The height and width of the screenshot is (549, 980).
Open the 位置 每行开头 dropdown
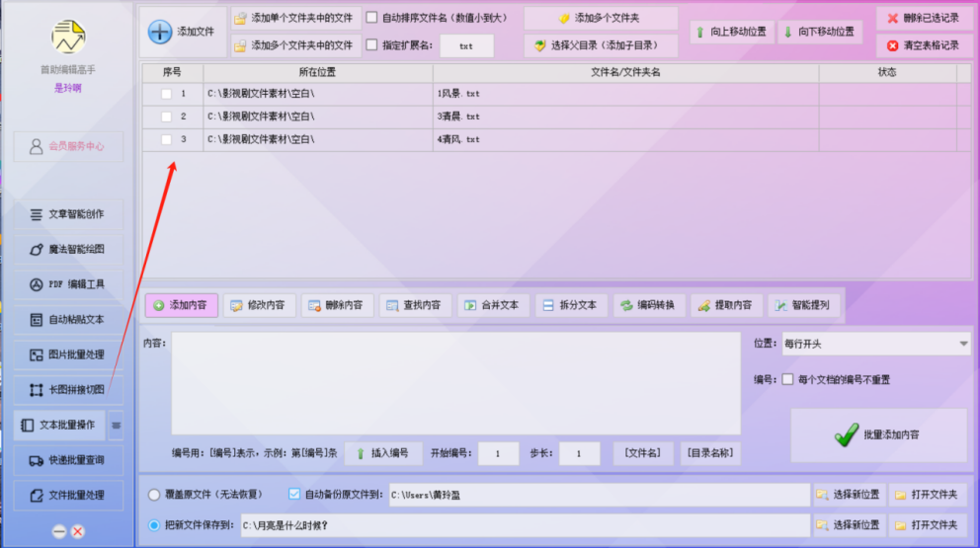coord(875,345)
